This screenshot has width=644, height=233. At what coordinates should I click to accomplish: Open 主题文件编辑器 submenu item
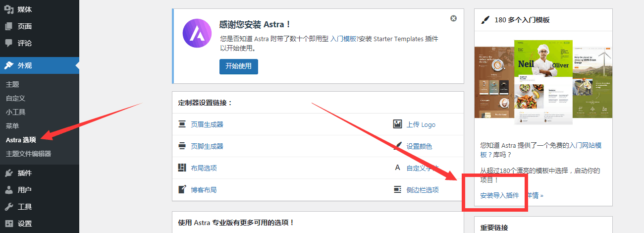[28, 154]
